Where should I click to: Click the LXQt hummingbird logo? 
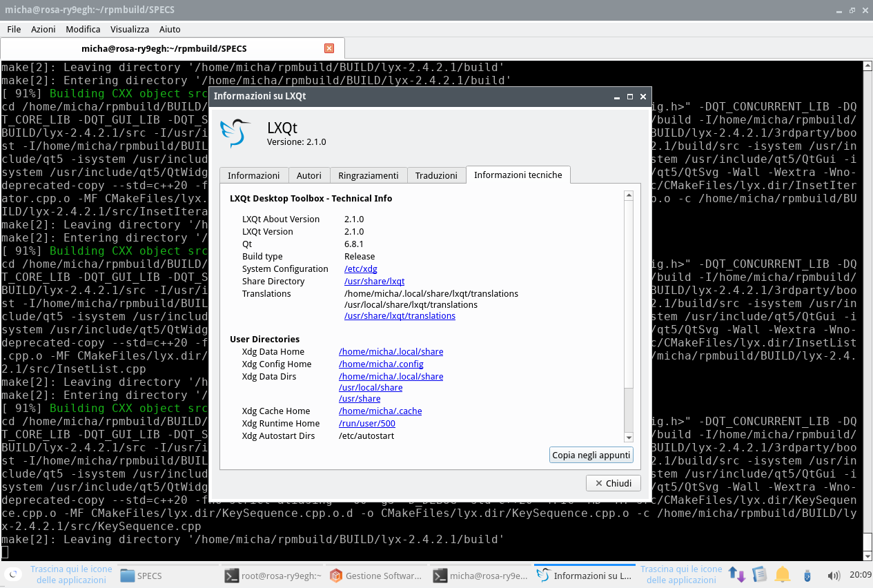pos(235,133)
